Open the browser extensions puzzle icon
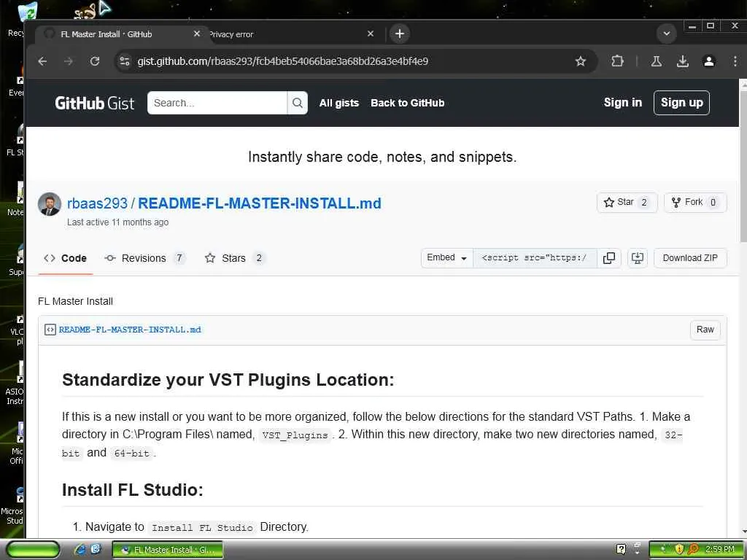This screenshot has width=747, height=560. pos(617,61)
